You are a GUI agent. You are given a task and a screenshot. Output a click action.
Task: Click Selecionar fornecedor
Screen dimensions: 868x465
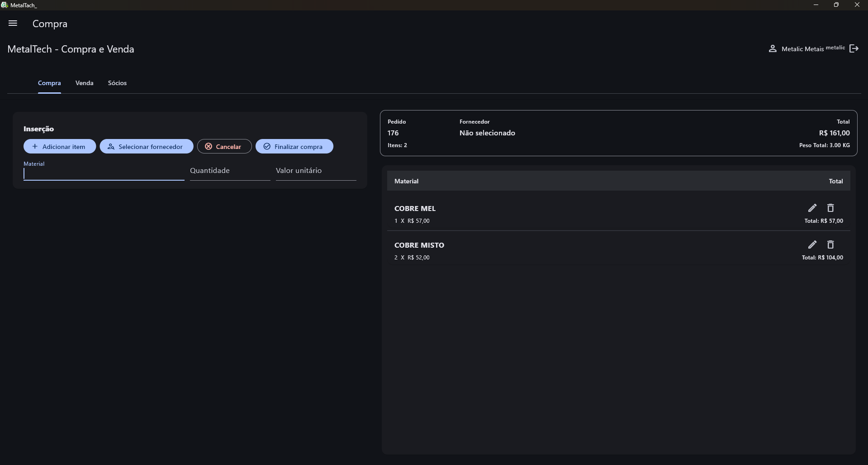coord(146,146)
